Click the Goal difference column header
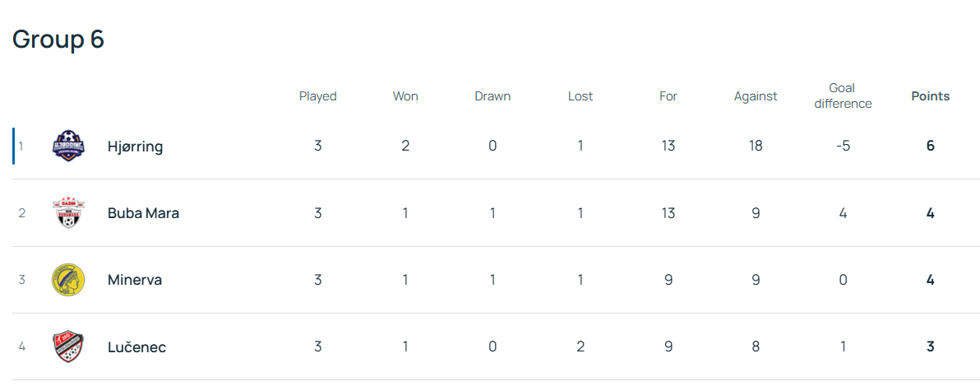This screenshot has height=386, width=980. click(843, 95)
